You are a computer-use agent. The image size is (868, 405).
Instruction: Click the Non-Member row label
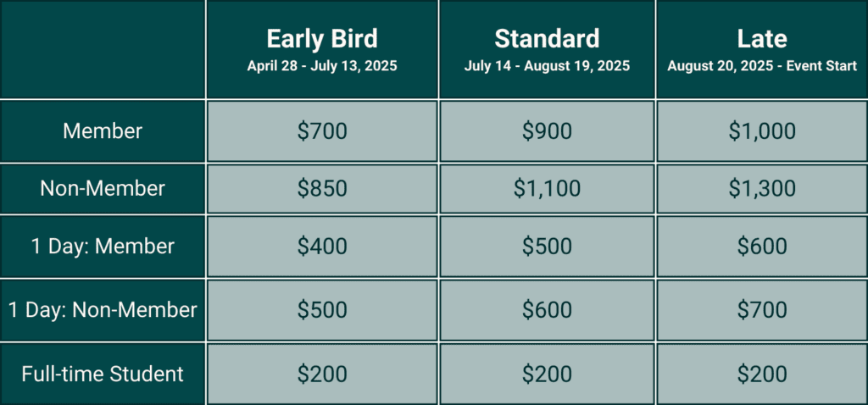click(x=103, y=189)
